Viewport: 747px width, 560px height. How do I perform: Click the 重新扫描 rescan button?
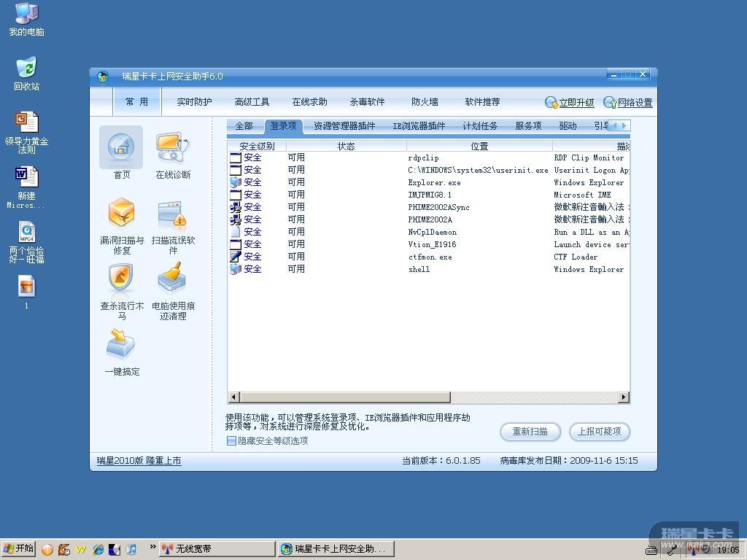tap(530, 432)
